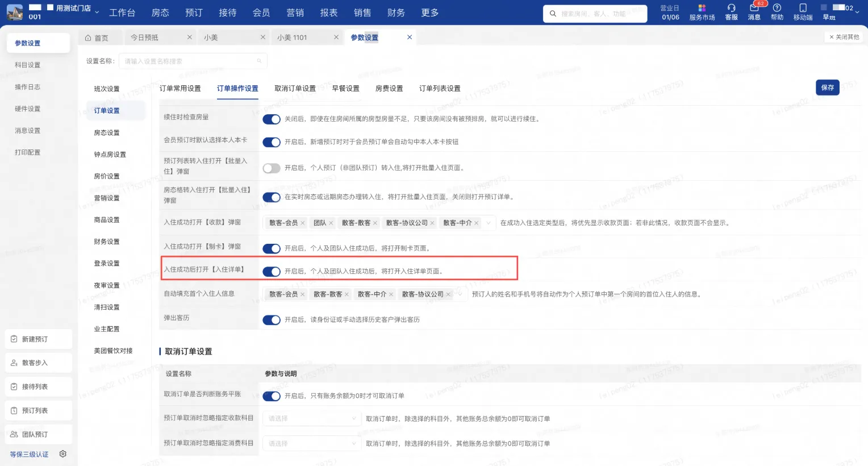Expand the store name dropdown arrow
Image resolution: width=868 pixels, height=466 pixels.
point(97,11)
